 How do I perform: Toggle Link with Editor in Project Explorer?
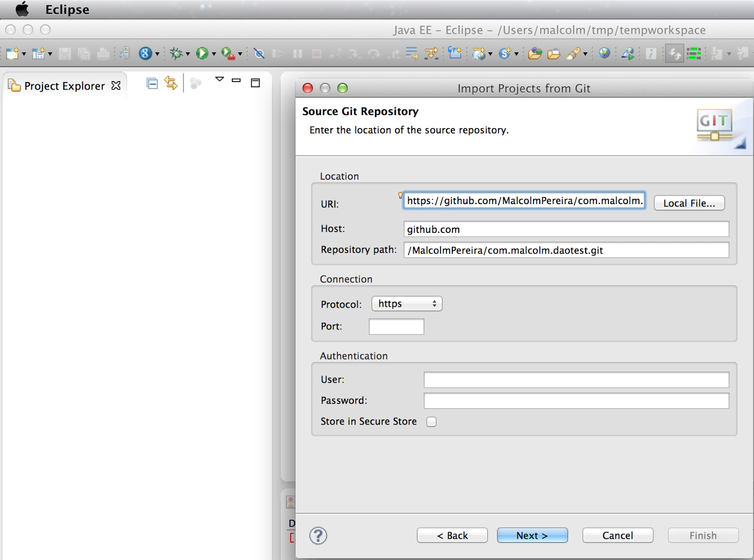171,83
